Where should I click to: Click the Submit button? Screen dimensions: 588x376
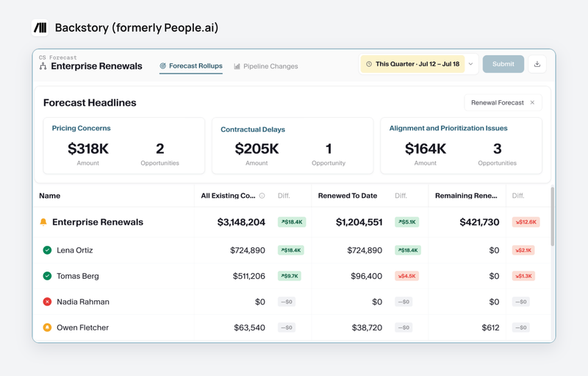click(503, 64)
